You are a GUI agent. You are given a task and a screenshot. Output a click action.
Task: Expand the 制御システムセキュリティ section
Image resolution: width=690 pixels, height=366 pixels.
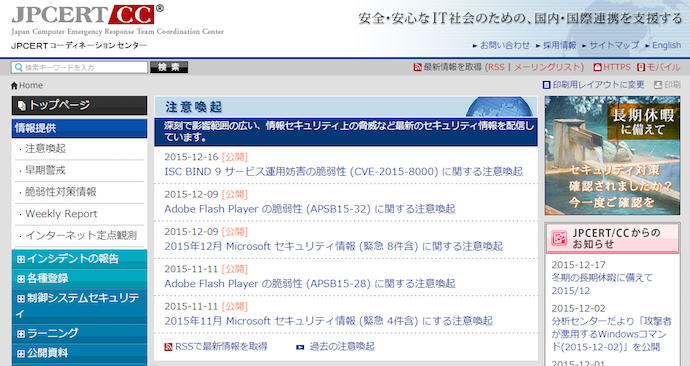point(21,299)
